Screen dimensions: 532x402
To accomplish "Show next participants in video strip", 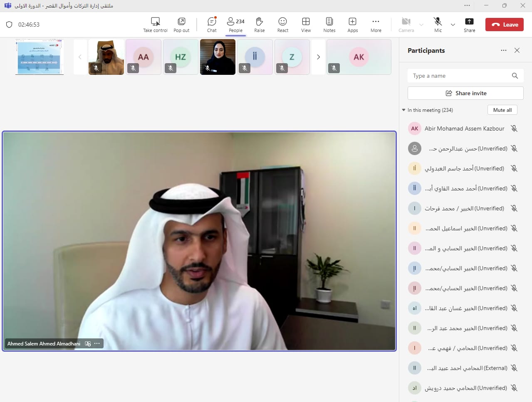I will [x=318, y=57].
